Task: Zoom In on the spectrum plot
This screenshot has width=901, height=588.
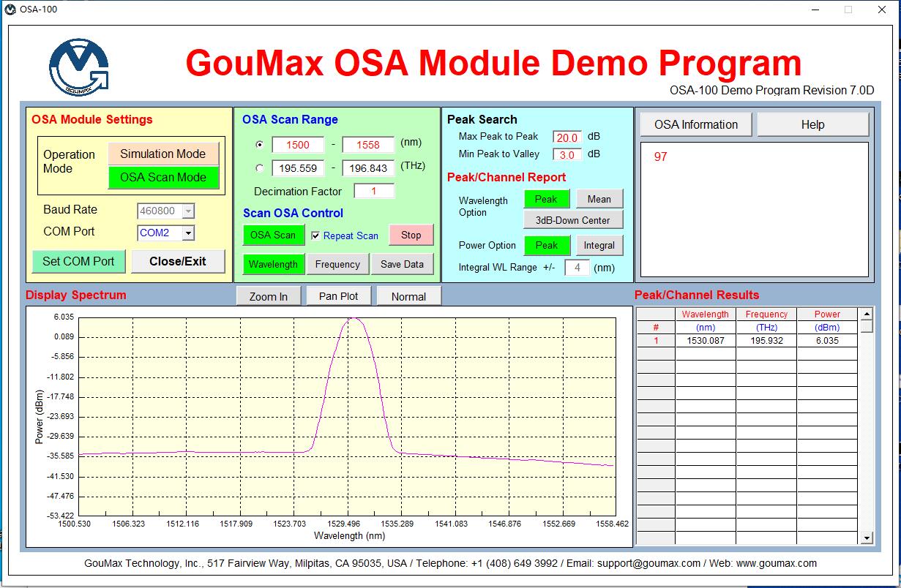Action: click(268, 296)
